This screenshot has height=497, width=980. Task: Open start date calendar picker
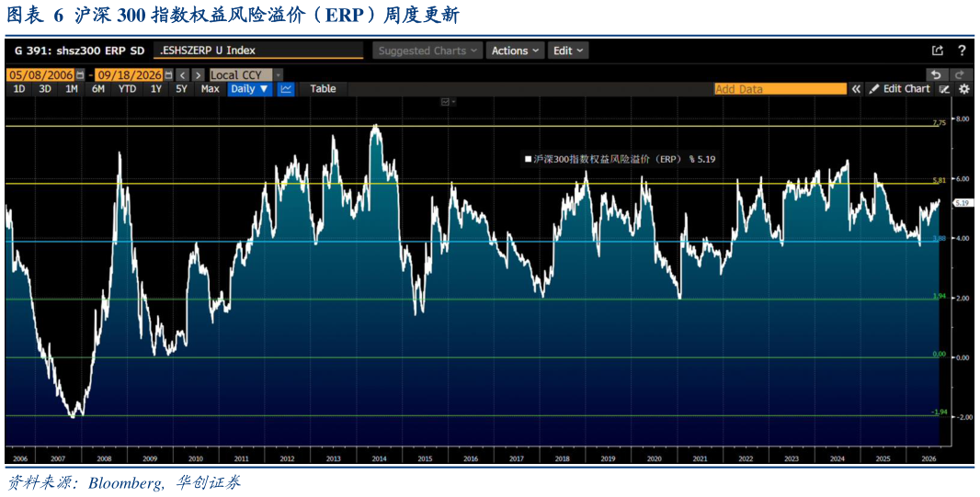click(79, 75)
